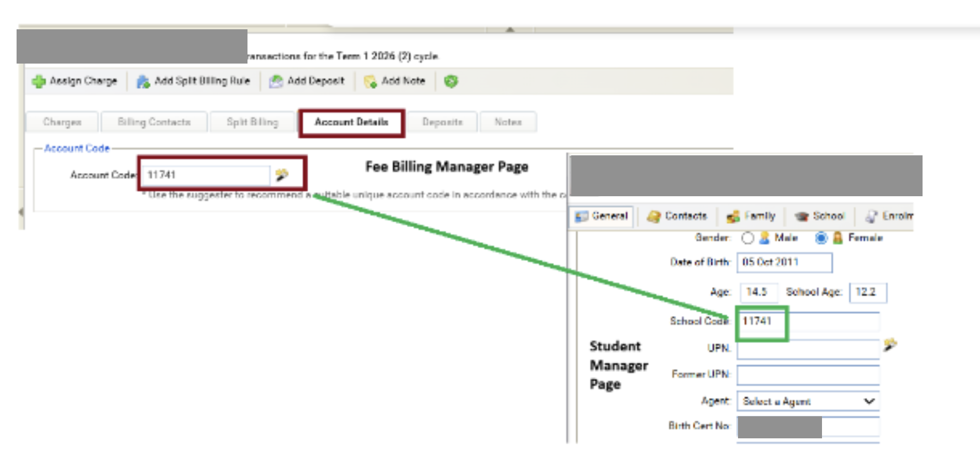
Task: Click into the Former UPN field
Action: (808, 375)
